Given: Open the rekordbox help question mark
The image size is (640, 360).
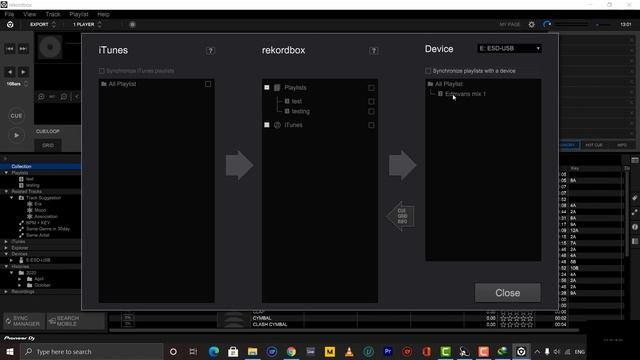Looking at the screenshot, I should [373, 51].
